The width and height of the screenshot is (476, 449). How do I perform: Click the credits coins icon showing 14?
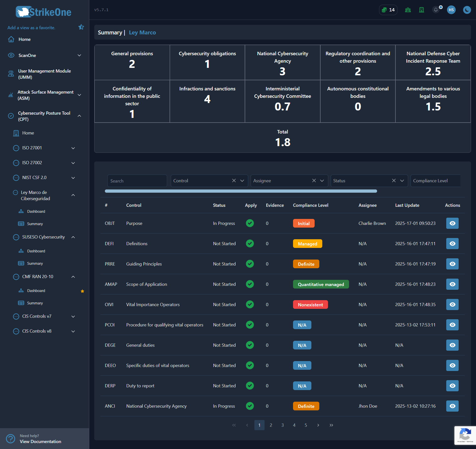388,10
